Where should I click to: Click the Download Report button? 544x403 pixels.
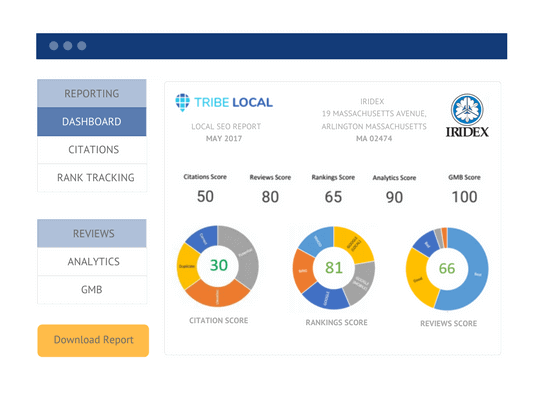coord(93,340)
